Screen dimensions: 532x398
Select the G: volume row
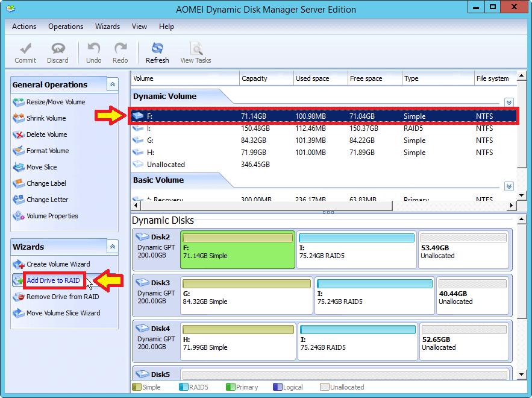tap(324, 141)
